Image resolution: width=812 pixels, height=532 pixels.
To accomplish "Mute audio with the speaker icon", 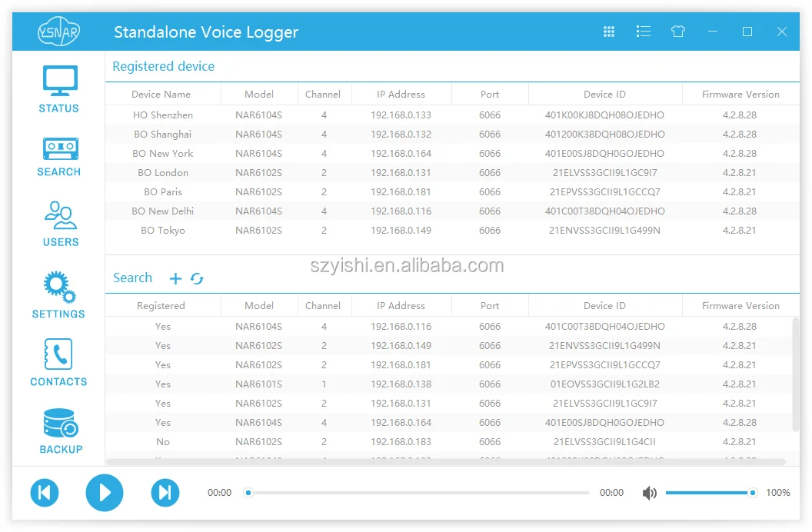I will click(x=650, y=493).
